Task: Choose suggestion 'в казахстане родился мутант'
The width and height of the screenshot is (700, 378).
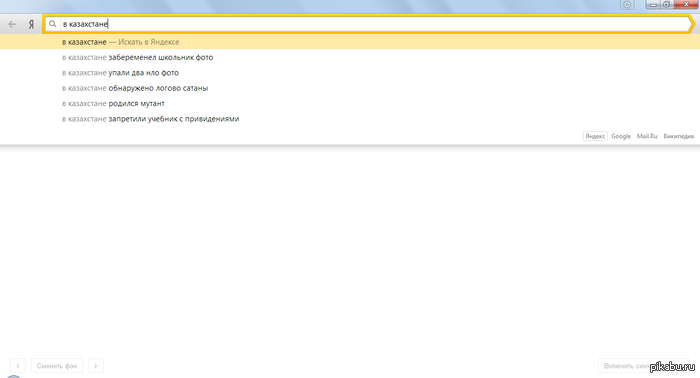Action: click(350, 104)
